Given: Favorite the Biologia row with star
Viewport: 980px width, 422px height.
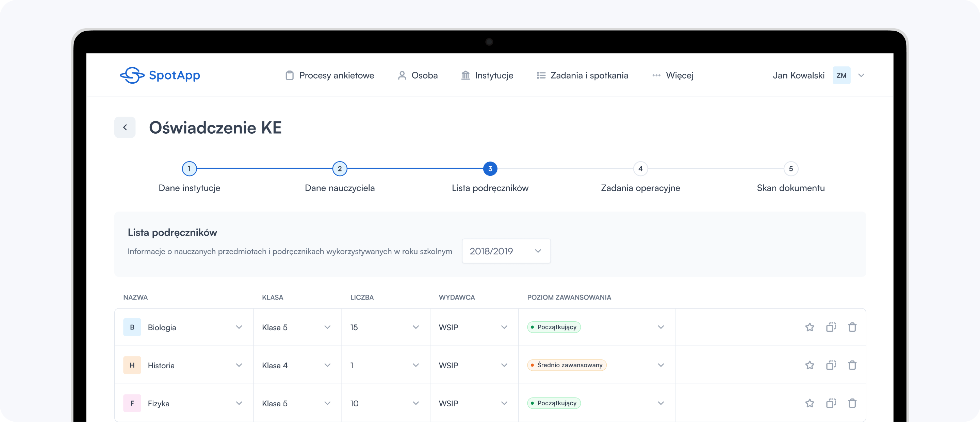Looking at the screenshot, I should (810, 327).
